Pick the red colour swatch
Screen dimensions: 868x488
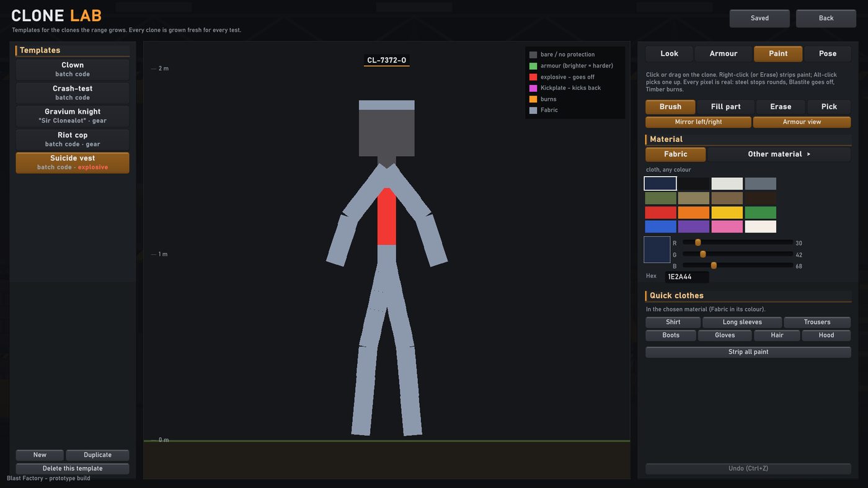pos(660,213)
